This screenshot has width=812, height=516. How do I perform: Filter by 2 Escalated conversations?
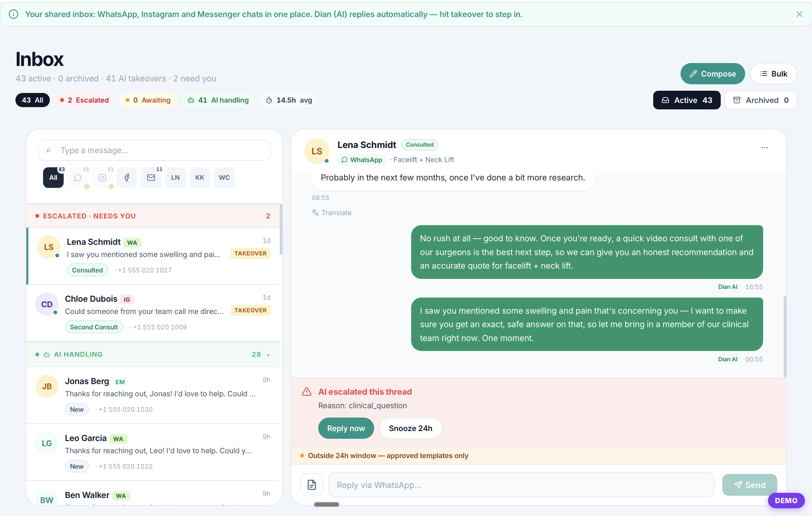(84, 100)
